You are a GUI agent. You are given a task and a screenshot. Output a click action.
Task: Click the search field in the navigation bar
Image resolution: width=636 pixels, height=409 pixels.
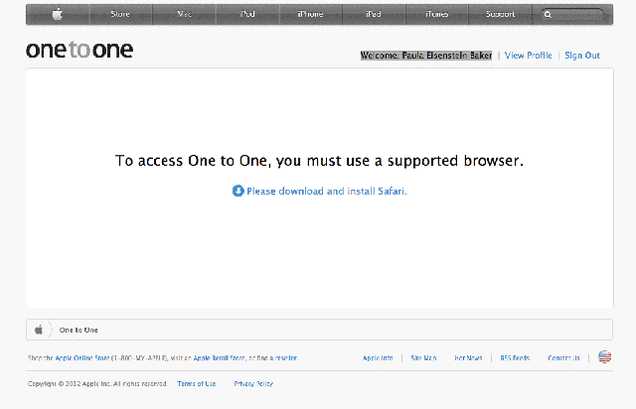[x=572, y=15]
